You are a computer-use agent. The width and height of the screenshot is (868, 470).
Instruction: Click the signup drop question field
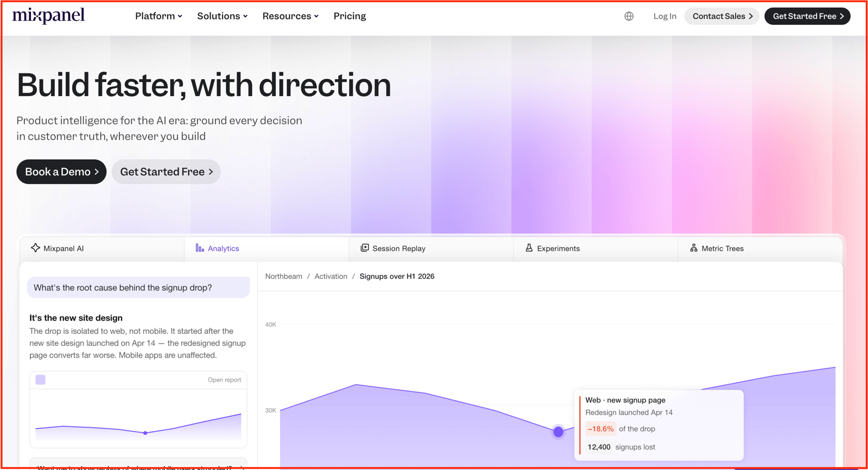(138, 288)
